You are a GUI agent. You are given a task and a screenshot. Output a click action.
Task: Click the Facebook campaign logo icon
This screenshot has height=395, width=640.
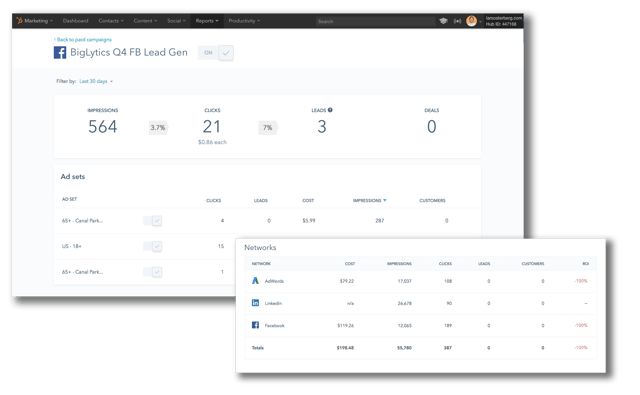[x=60, y=53]
